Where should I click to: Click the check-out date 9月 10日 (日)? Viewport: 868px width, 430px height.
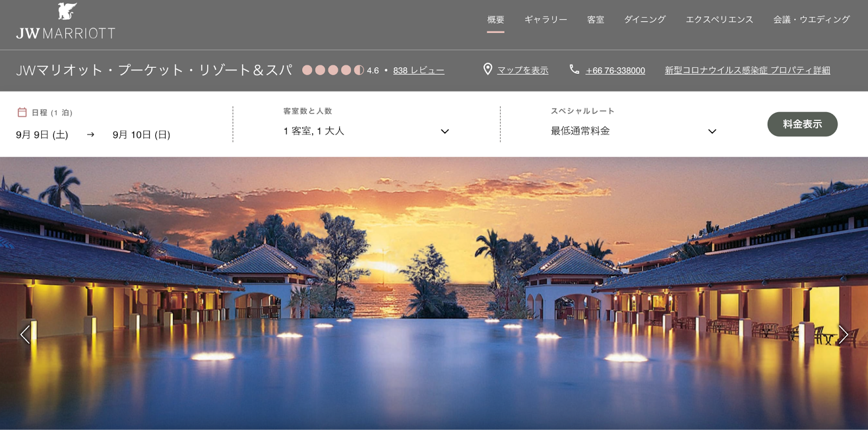(141, 134)
